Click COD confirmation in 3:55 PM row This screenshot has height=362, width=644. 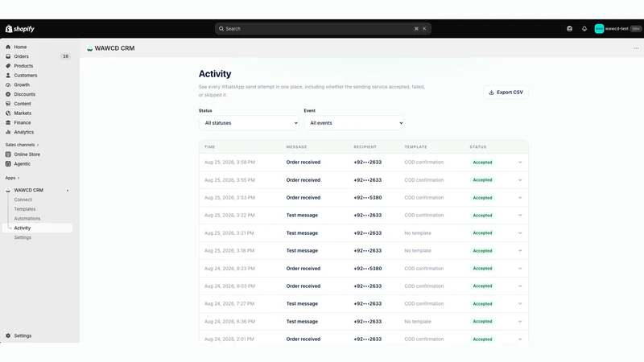(x=424, y=179)
